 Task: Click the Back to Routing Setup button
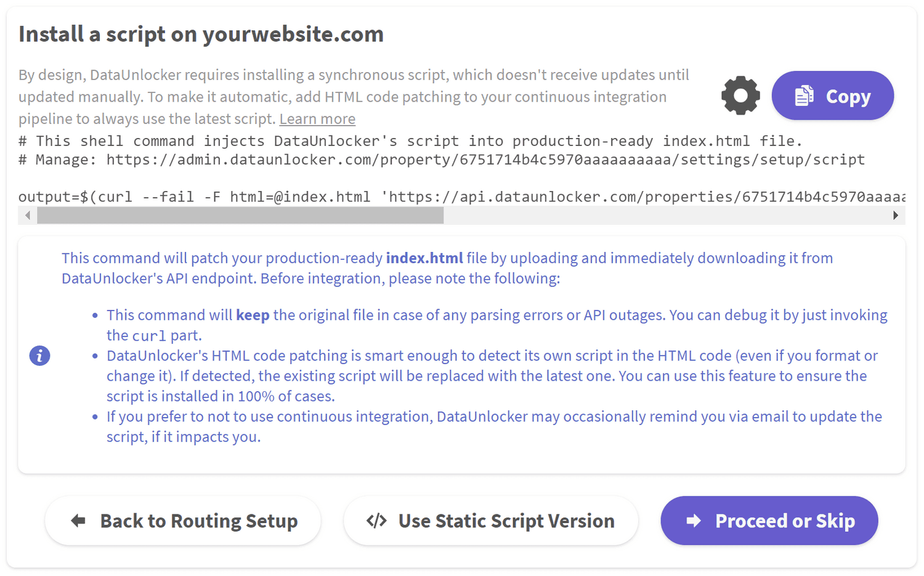click(x=182, y=521)
